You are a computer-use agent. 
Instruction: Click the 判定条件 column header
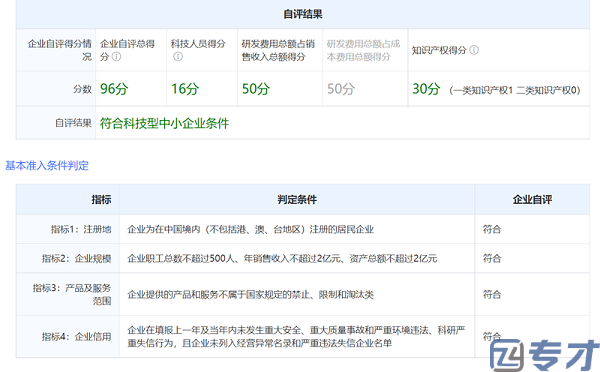point(297,199)
